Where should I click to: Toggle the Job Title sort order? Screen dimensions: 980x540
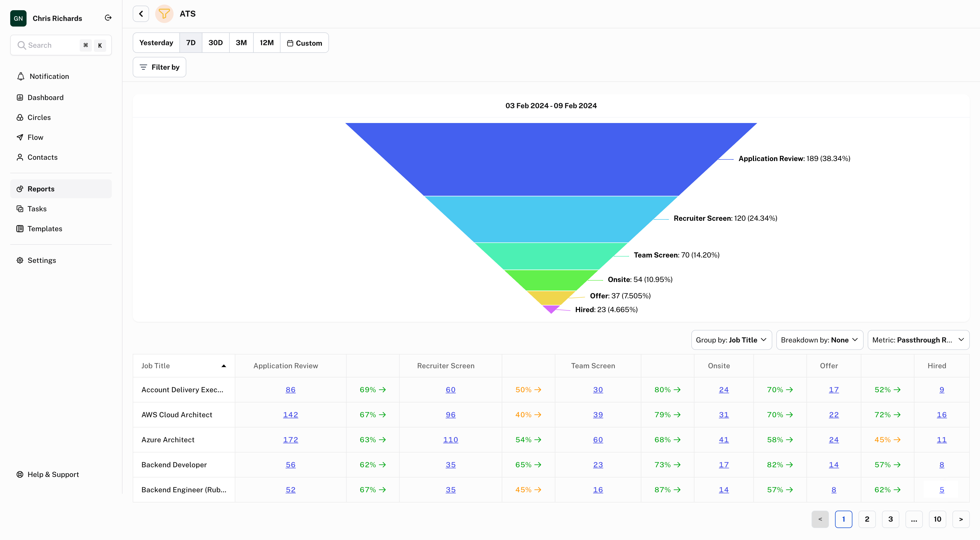223,366
